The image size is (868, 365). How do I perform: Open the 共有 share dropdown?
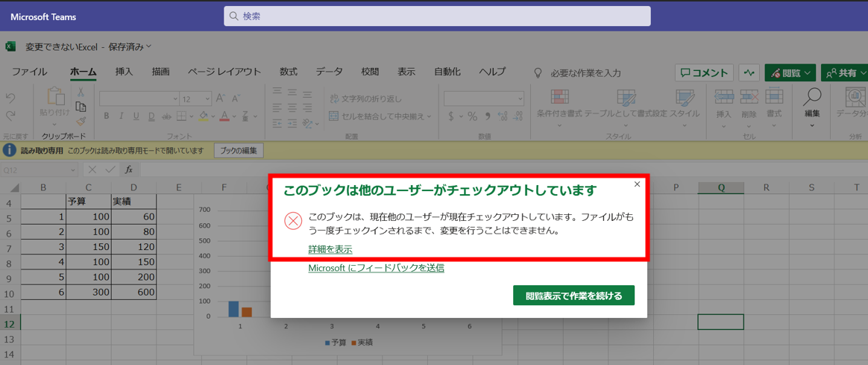coord(843,72)
